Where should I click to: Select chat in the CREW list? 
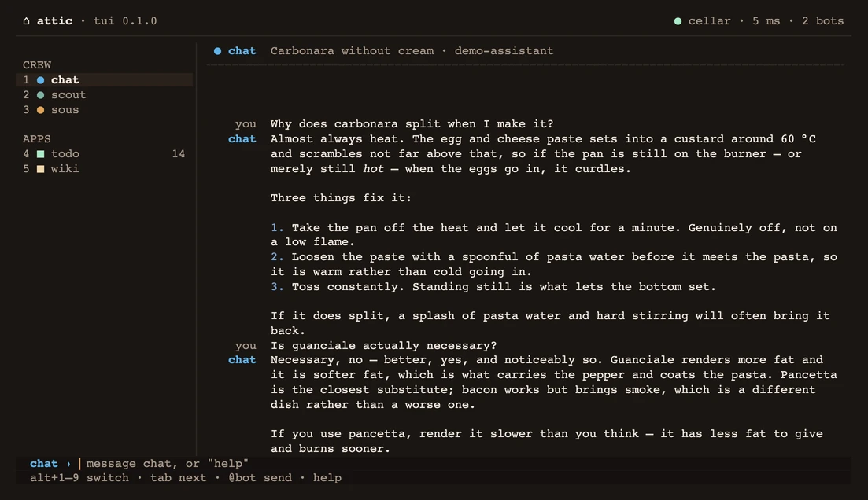(x=104, y=80)
